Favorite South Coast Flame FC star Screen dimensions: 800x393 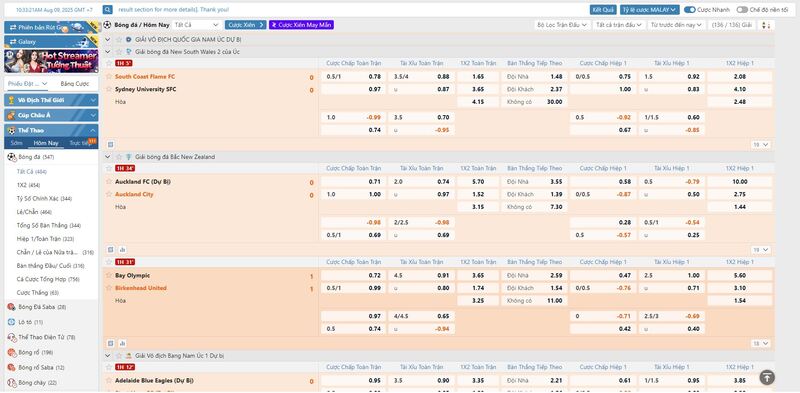click(108, 77)
